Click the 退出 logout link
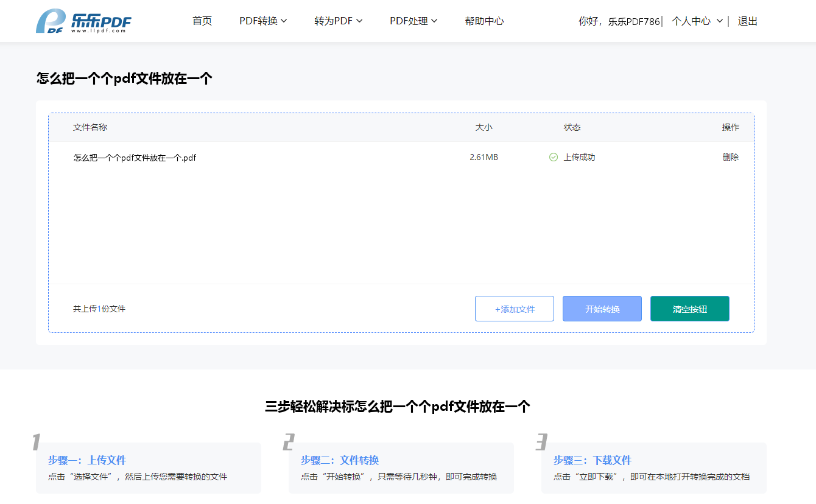 pyautogui.click(x=748, y=21)
